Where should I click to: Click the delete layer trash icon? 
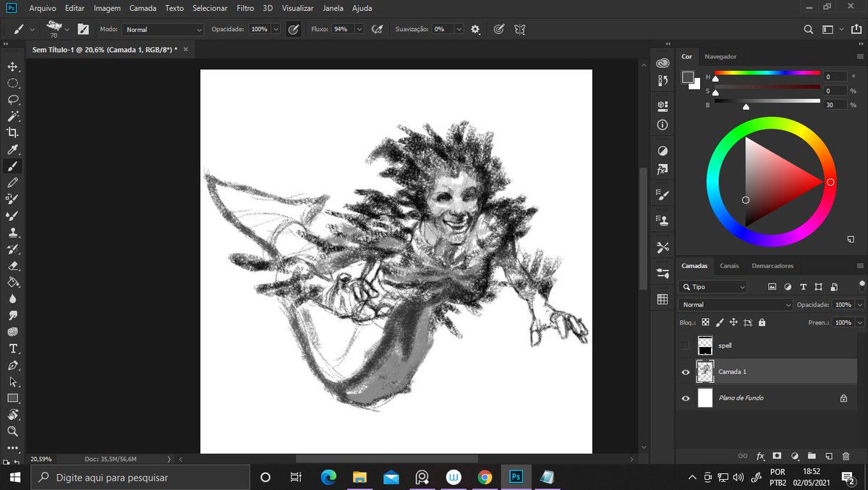coord(846,456)
